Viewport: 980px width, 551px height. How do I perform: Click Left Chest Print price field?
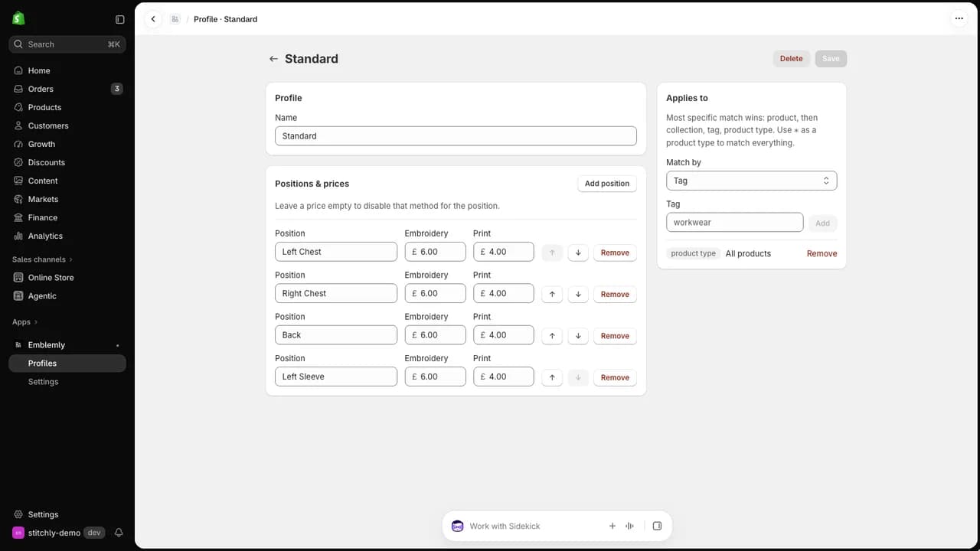pyautogui.click(x=504, y=252)
